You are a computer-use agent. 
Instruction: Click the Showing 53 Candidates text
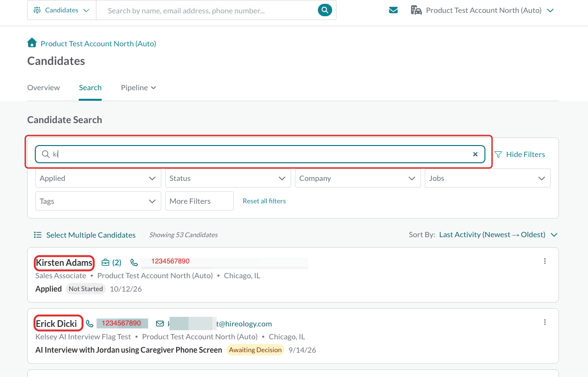pyautogui.click(x=183, y=235)
